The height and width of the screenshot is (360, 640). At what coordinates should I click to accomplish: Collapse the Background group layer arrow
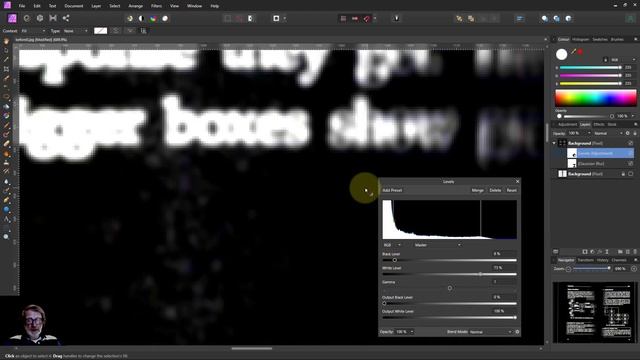click(x=554, y=143)
